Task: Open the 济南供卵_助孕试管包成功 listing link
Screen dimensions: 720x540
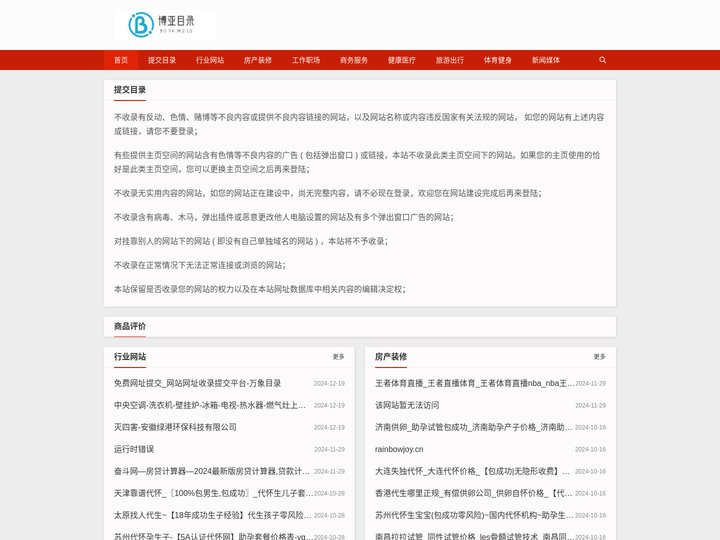Action: [x=474, y=427]
